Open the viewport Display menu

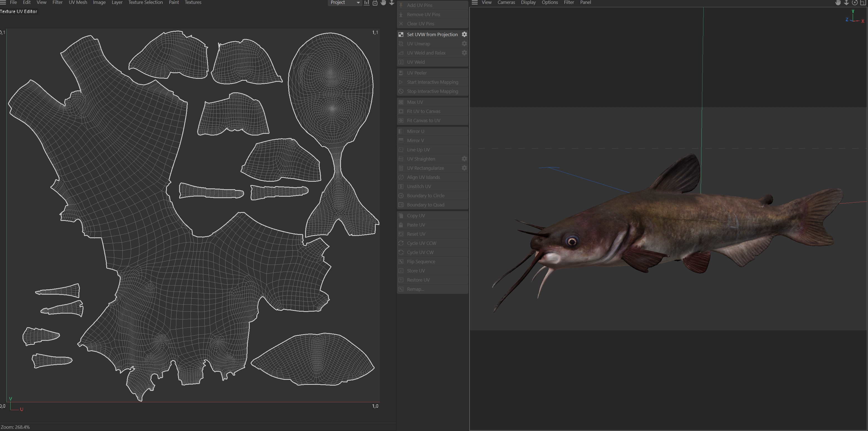click(x=528, y=2)
